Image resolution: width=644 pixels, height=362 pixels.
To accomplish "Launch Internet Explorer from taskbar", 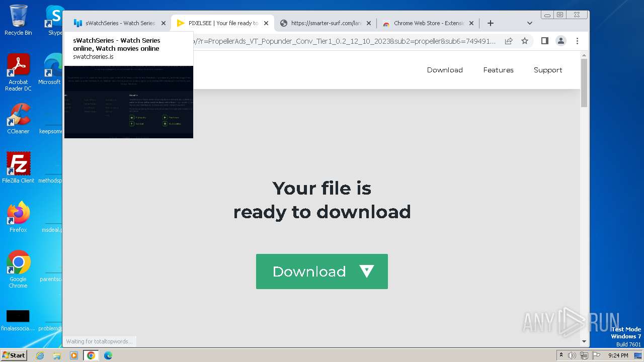I will (x=40, y=355).
